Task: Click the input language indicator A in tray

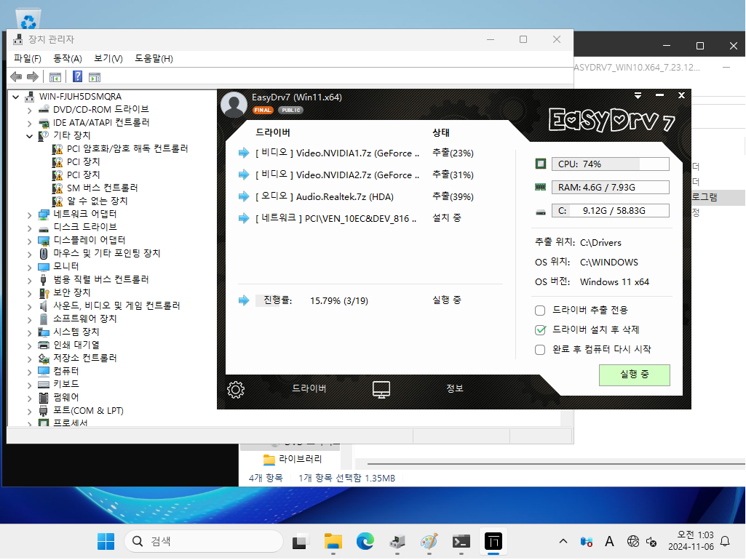Action: click(x=609, y=541)
